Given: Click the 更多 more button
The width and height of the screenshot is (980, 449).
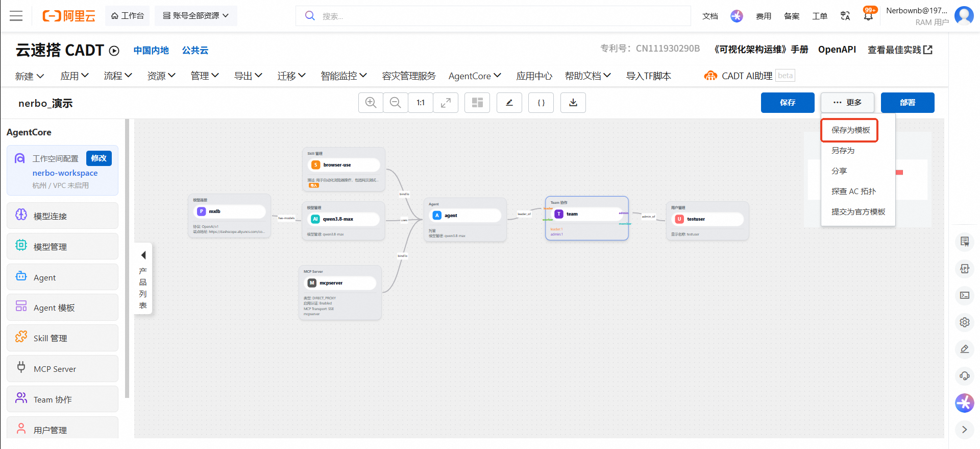Looking at the screenshot, I should [x=847, y=103].
